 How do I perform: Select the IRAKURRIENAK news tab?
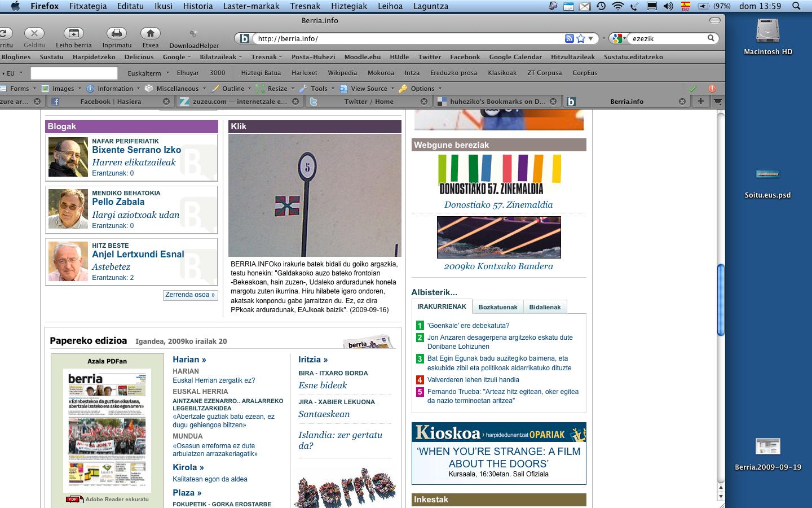(442, 306)
